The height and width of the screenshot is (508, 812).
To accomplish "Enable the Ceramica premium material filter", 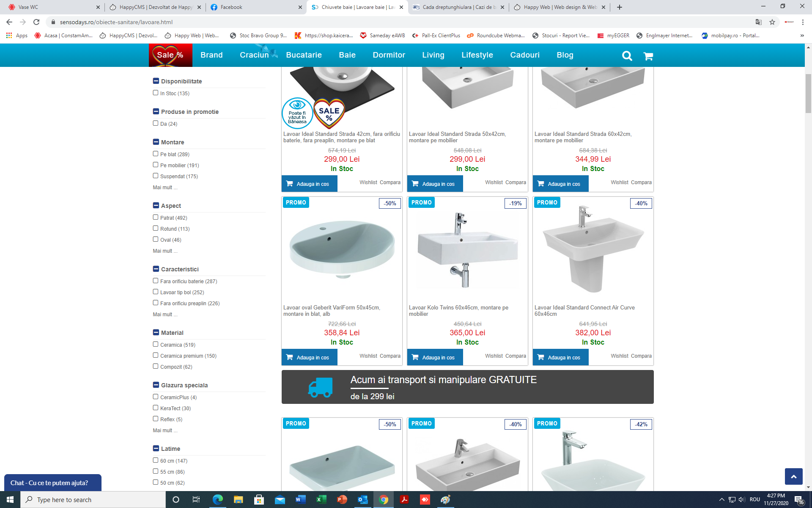I will click(156, 355).
